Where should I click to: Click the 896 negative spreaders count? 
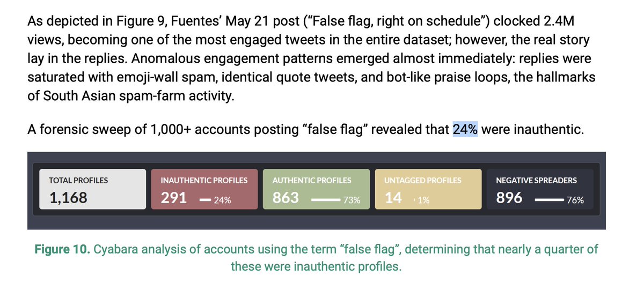pyautogui.click(x=509, y=198)
